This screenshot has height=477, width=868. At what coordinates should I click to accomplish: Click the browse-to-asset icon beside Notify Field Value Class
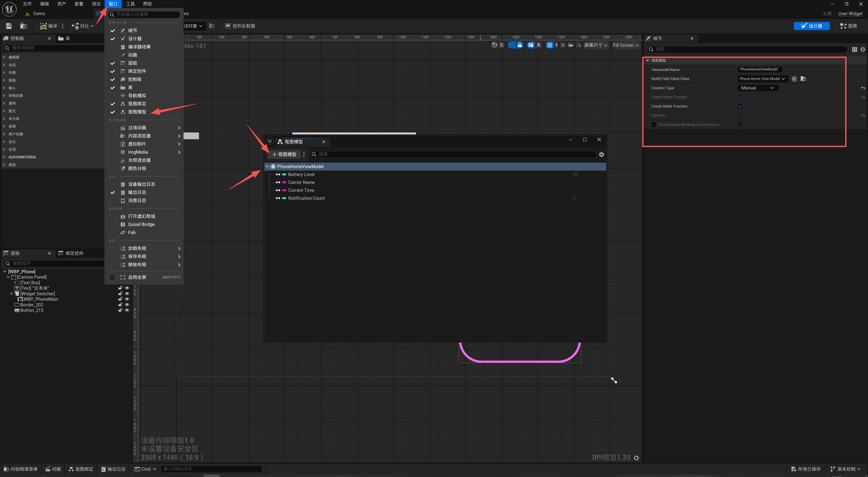point(803,79)
